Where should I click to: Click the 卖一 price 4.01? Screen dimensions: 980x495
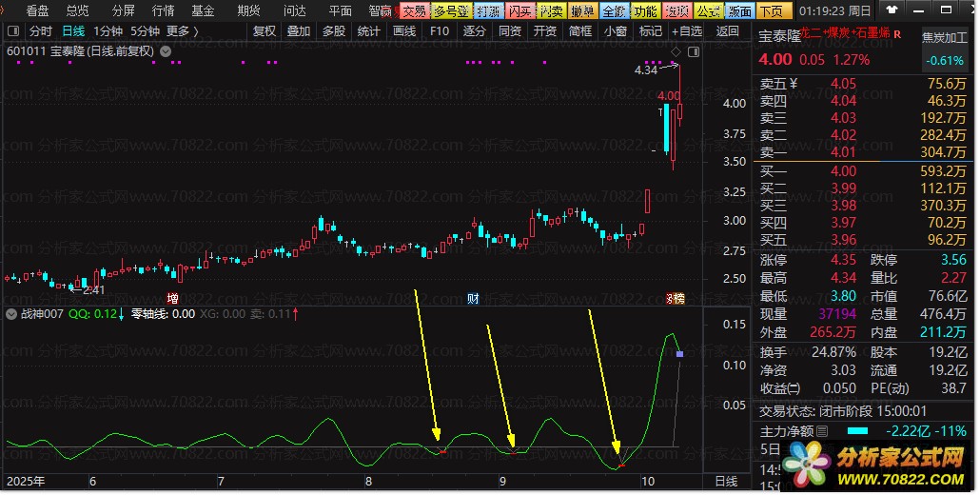pos(843,152)
